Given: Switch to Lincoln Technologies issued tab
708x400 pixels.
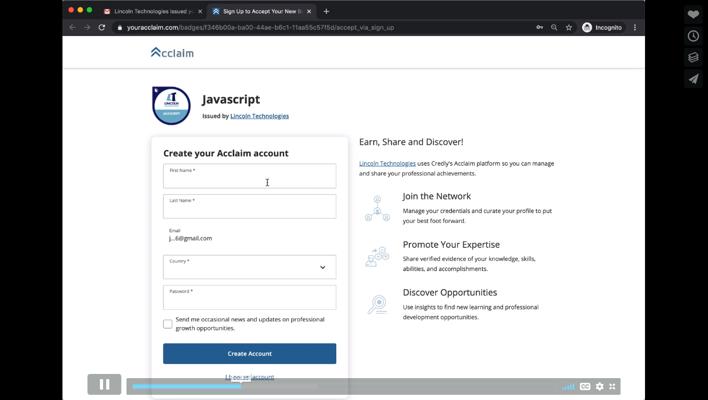Looking at the screenshot, I should point(153,11).
